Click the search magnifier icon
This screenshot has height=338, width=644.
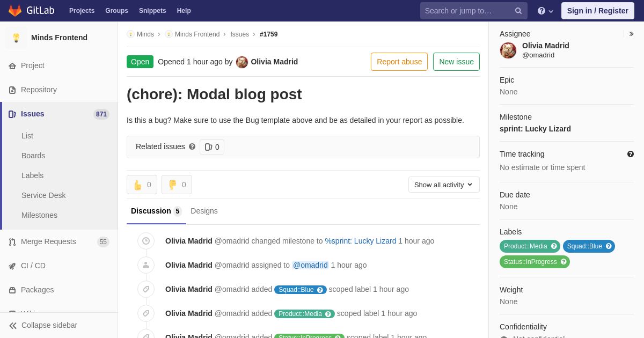click(x=518, y=11)
